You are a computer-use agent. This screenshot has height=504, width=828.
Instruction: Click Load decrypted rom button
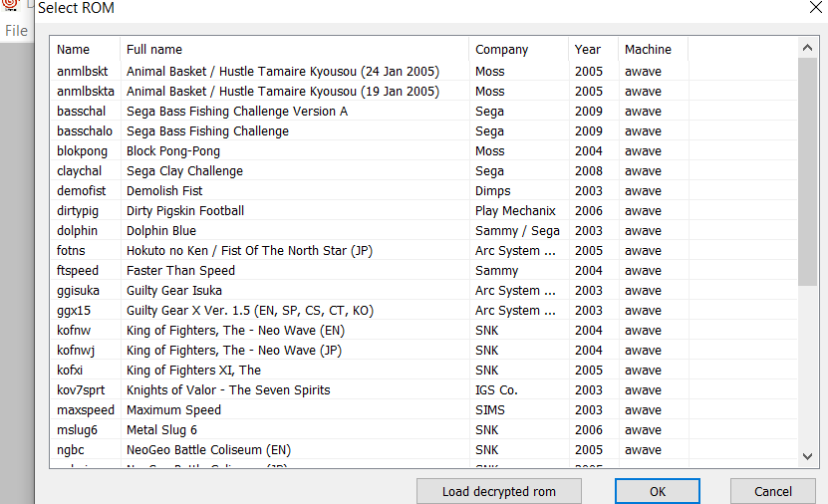click(x=499, y=491)
